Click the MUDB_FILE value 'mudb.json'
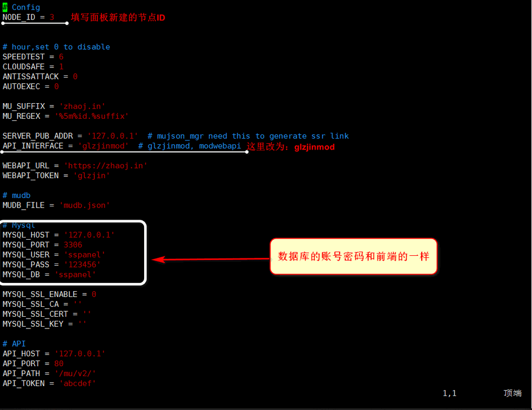The width and height of the screenshot is (532, 410). point(85,205)
